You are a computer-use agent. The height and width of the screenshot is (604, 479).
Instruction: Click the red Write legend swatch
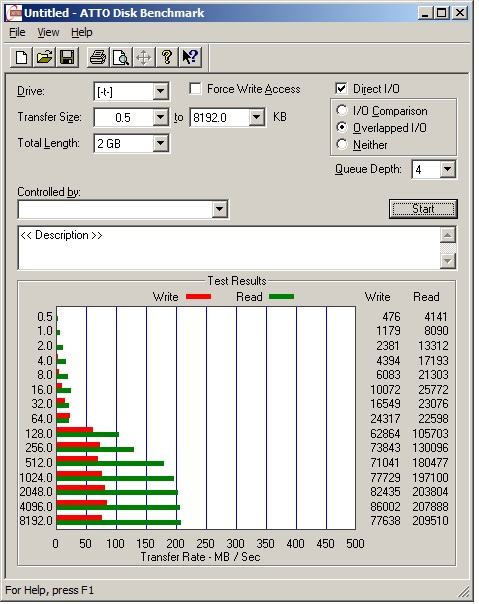(x=198, y=297)
